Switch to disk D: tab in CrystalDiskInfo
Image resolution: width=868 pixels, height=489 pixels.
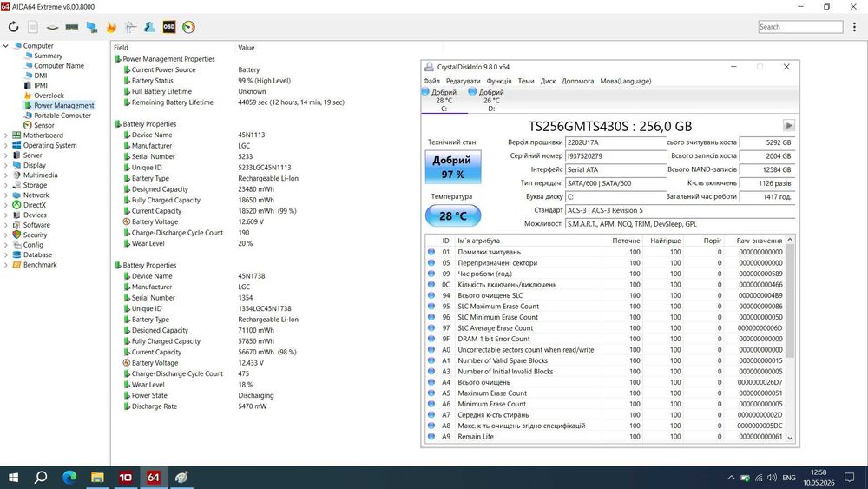(x=491, y=100)
